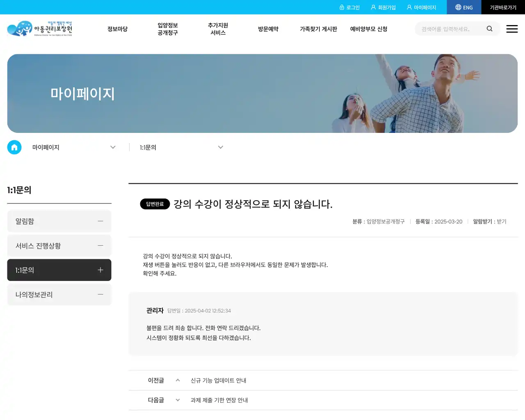The image size is (525, 420).
Task: Expand the 알림함 sidebar item
Action: (x=100, y=221)
